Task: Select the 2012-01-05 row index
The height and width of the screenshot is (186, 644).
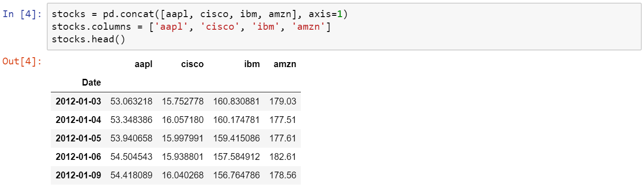Action: [x=78, y=138]
